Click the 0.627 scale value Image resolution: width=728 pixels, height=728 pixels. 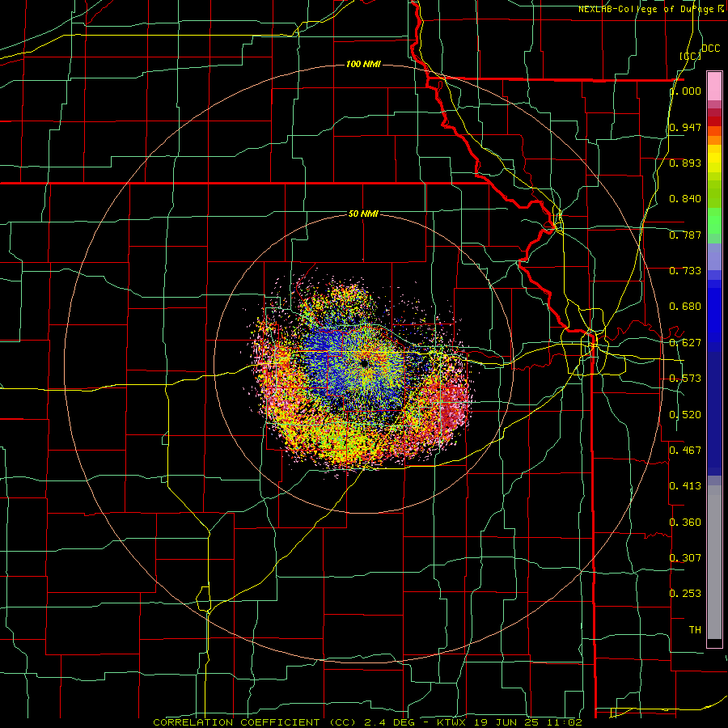[685, 343]
